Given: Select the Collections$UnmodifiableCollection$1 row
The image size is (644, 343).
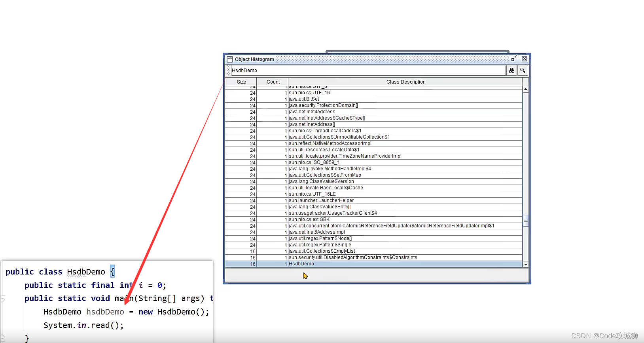Looking at the screenshot, I should click(x=374, y=137).
